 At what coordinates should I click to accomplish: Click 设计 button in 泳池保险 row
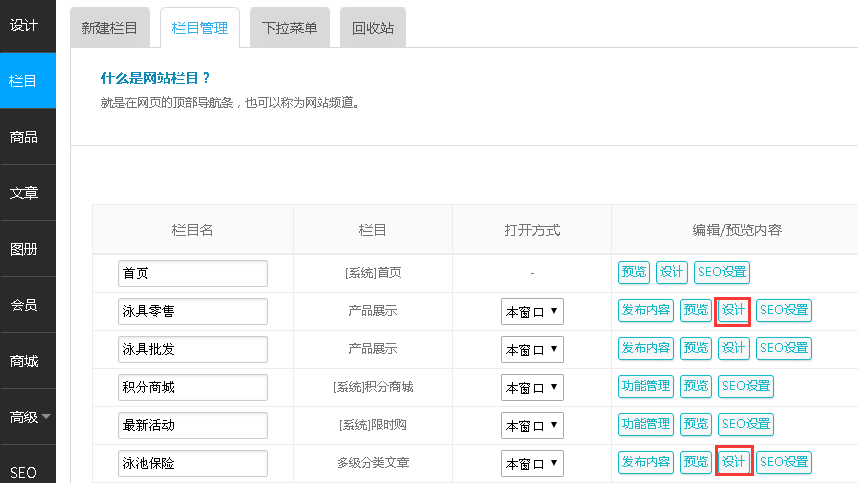[733, 462]
